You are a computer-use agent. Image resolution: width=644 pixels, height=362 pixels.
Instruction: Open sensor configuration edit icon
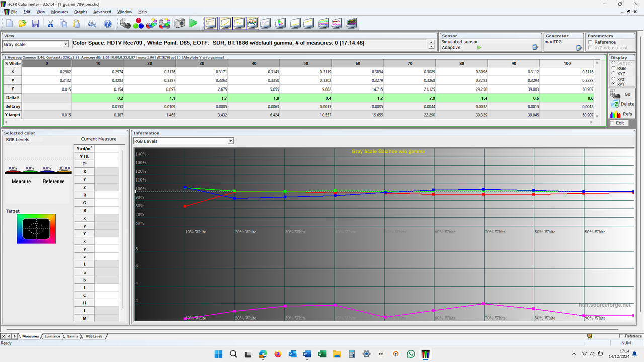[x=535, y=48]
